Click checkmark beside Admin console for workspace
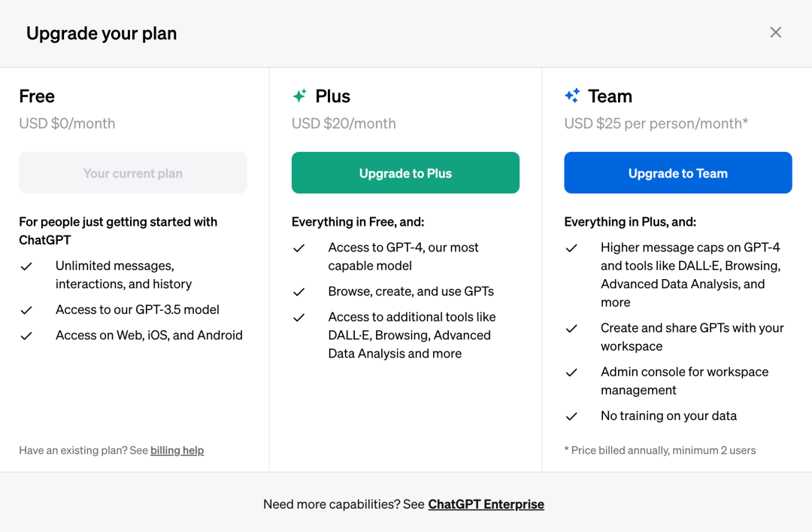The height and width of the screenshot is (532, 812). 571,372
